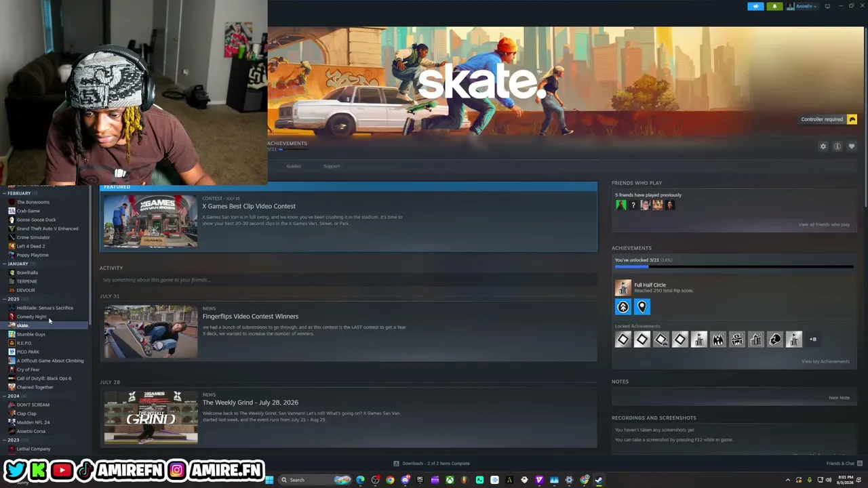Viewport: 868px width, 488px height.
Task: Select Comedy Night in library
Action: pos(31,317)
